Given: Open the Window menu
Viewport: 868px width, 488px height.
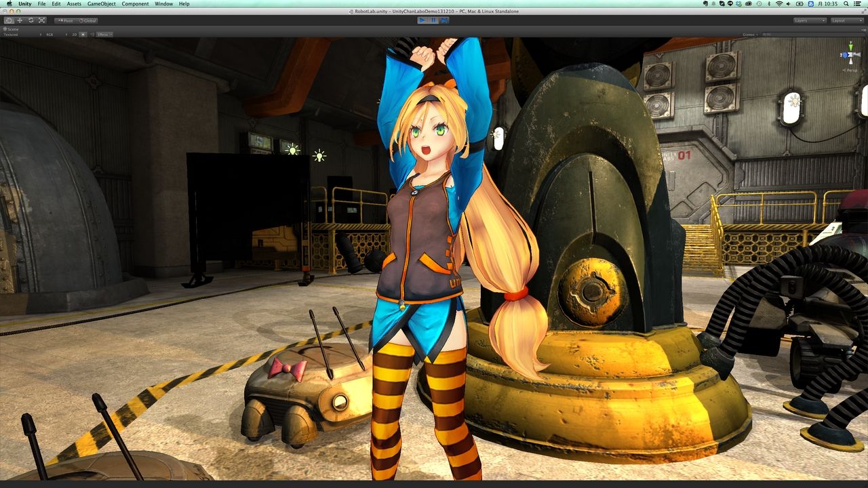Looking at the screenshot, I should pos(163,4).
